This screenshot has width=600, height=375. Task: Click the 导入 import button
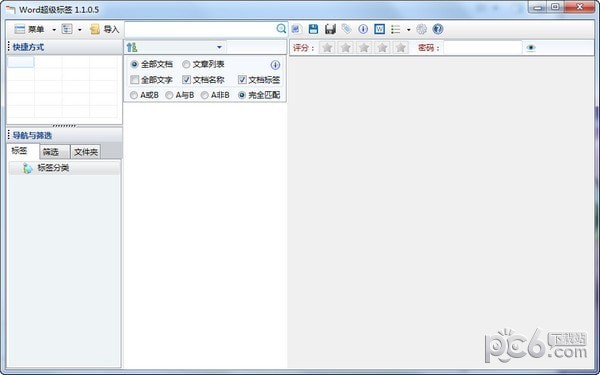104,29
